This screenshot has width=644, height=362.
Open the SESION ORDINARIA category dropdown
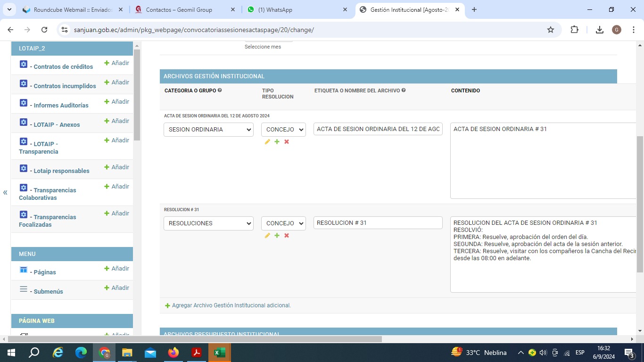click(x=208, y=130)
